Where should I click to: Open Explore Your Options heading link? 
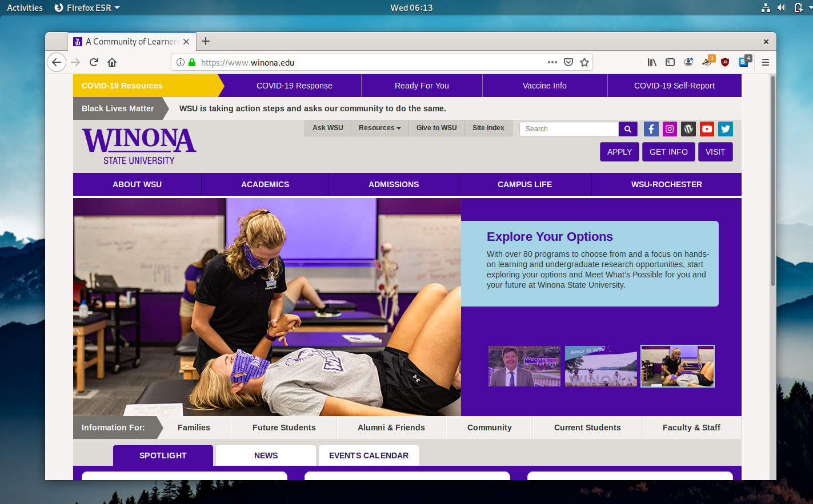pos(550,237)
